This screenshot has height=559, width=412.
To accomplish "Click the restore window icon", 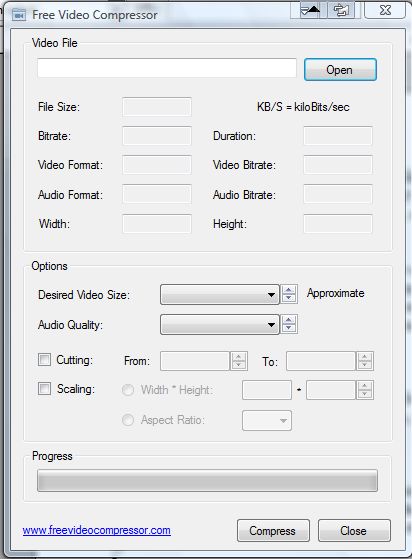I will 341,10.
